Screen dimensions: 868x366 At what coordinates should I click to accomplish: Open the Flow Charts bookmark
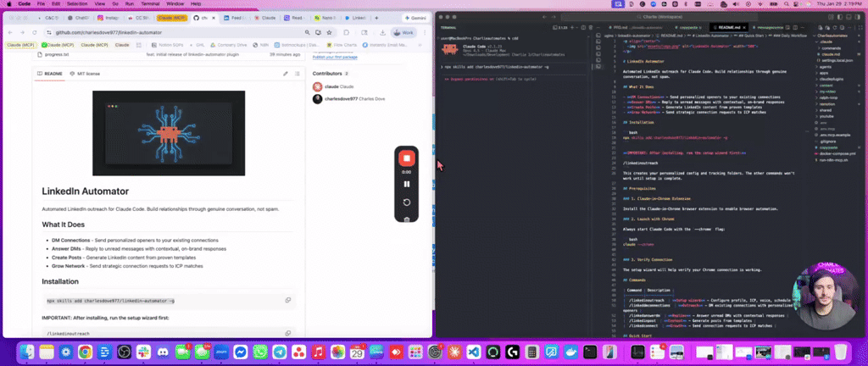(342, 45)
